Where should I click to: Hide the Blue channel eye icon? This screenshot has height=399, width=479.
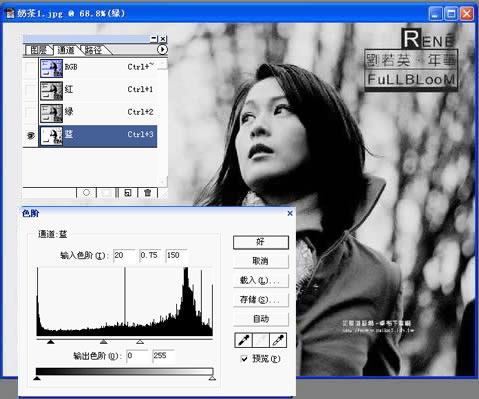tap(31, 135)
